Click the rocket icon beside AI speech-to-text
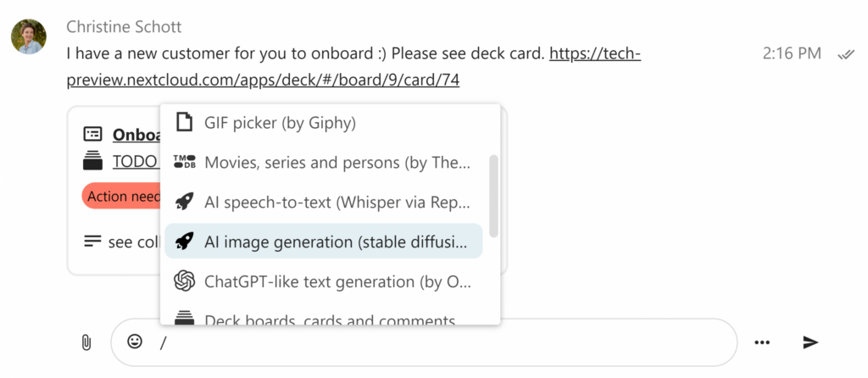The height and width of the screenshot is (378, 868). pos(184,202)
